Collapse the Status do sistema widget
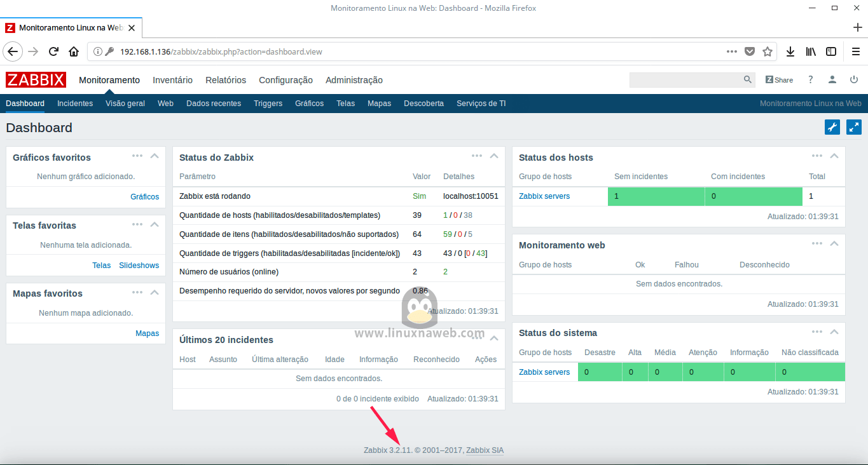The width and height of the screenshot is (868, 465). [x=834, y=331]
